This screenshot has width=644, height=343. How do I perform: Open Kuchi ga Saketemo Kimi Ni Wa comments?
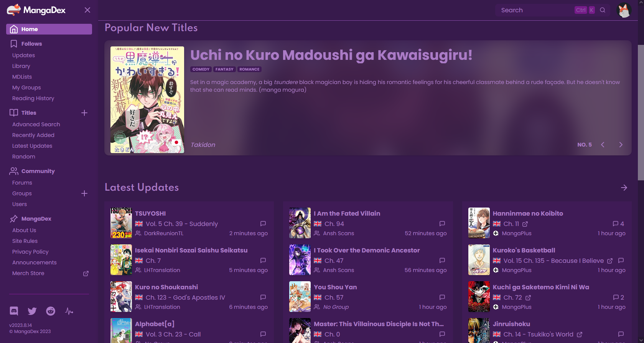[618, 297]
